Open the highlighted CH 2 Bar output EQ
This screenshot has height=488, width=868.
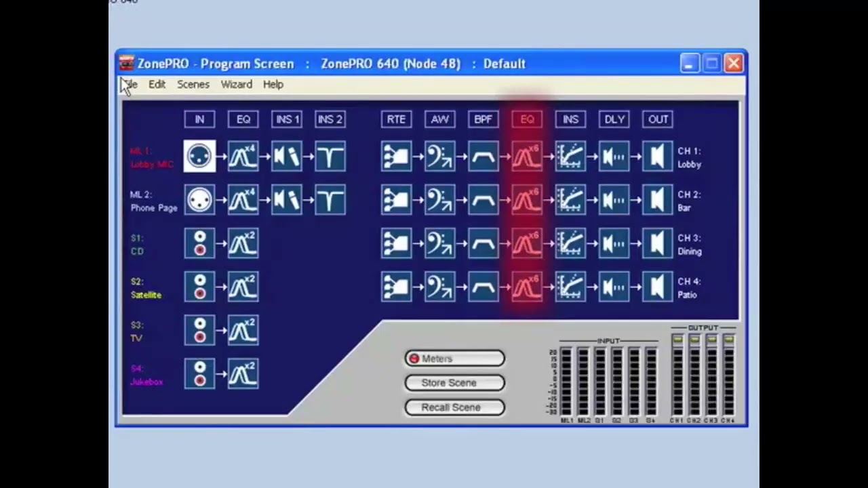tap(527, 200)
